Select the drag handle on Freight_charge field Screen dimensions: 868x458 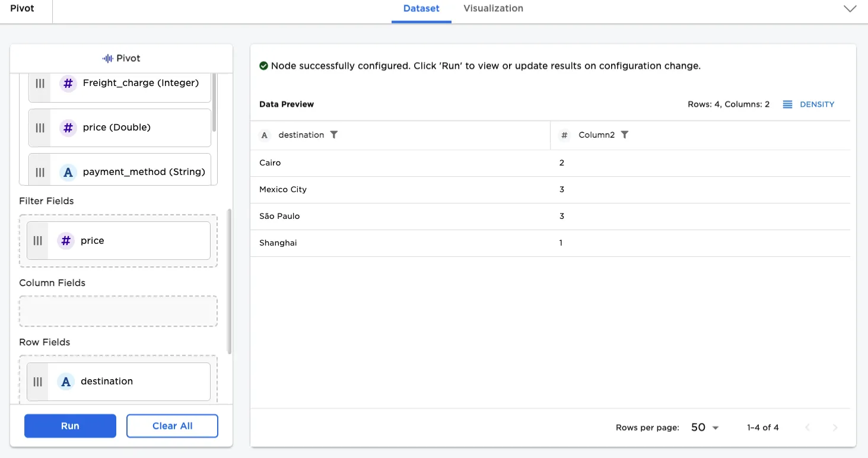[39, 84]
